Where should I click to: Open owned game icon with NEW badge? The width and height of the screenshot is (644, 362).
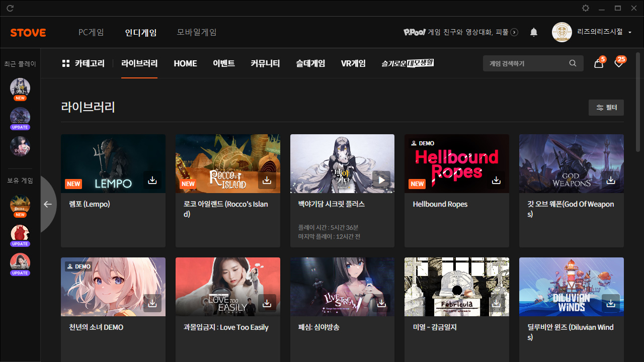(20, 205)
